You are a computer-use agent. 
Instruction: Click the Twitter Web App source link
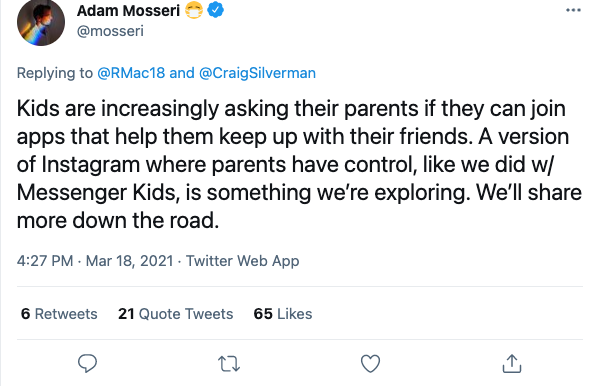pyautogui.click(x=243, y=261)
